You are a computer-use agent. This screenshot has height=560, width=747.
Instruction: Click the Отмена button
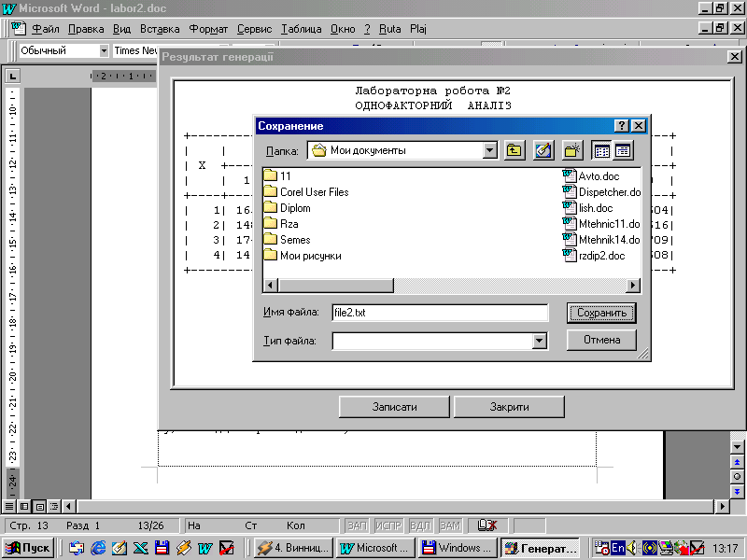(601, 340)
